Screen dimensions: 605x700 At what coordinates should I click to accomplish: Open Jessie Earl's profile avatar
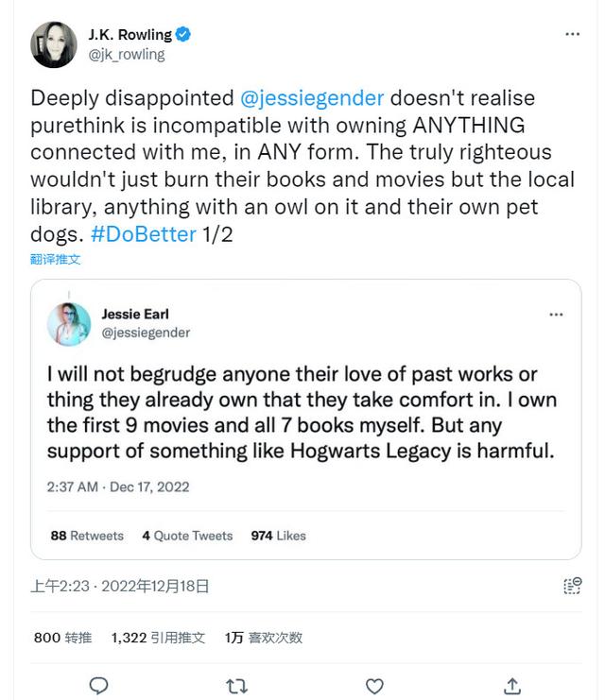click(69, 324)
